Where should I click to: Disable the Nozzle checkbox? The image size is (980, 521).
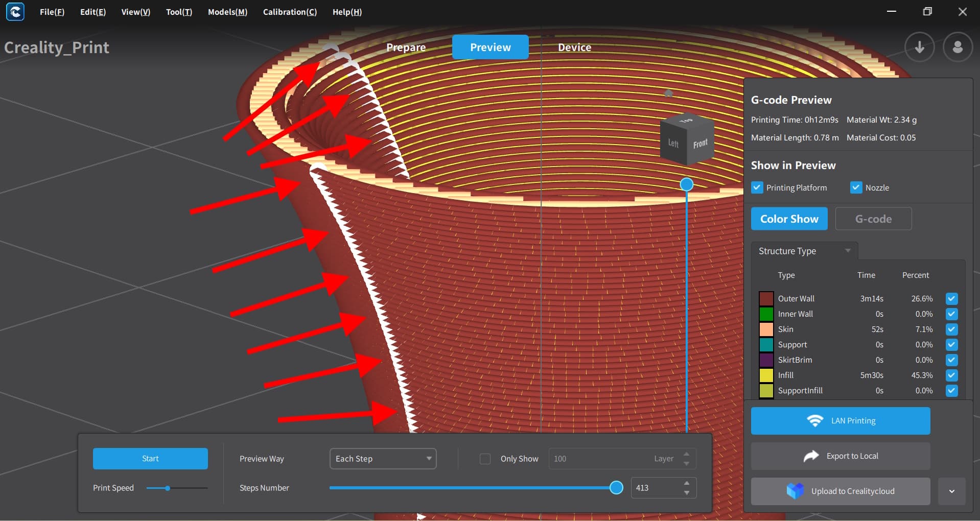click(856, 187)
